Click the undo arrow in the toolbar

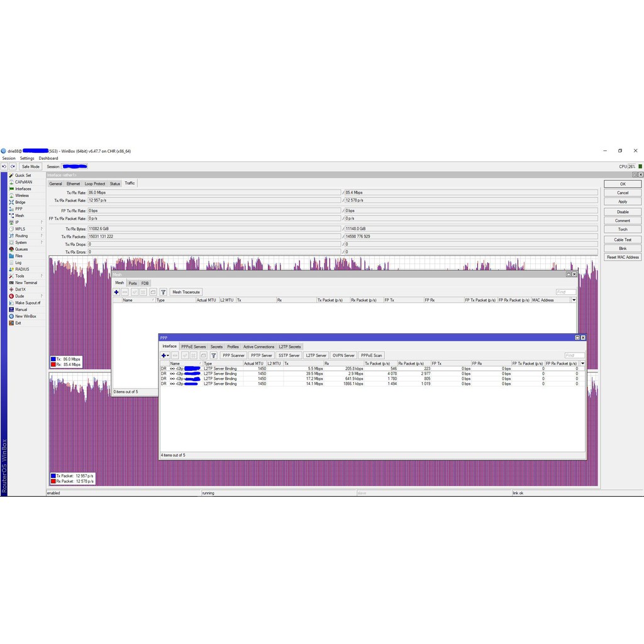[x=4, y=167]
